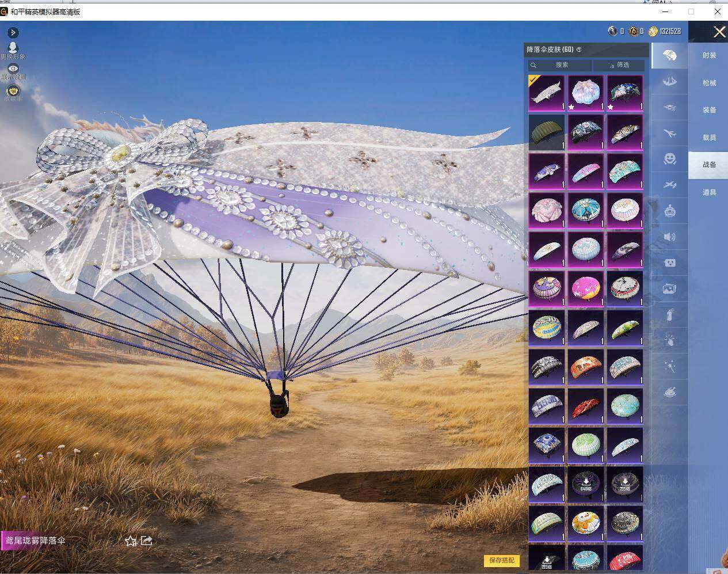
Task: Expand the arrow panel at top left
Action: (13, 32)
